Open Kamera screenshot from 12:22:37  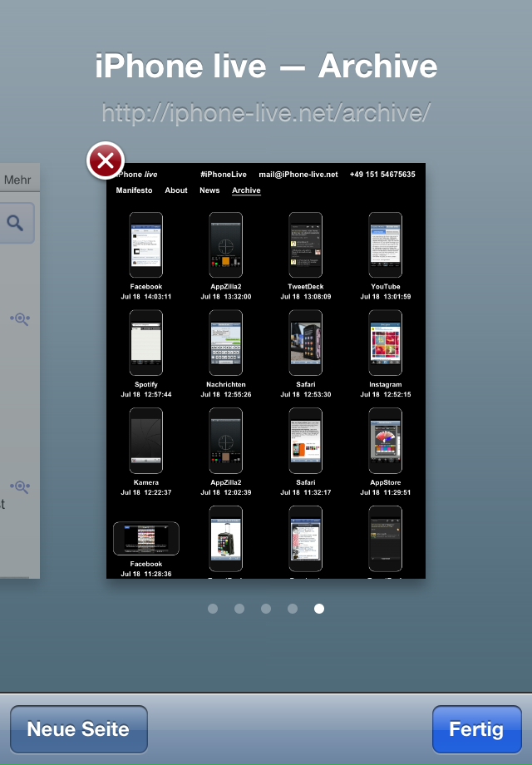(145, 441)
